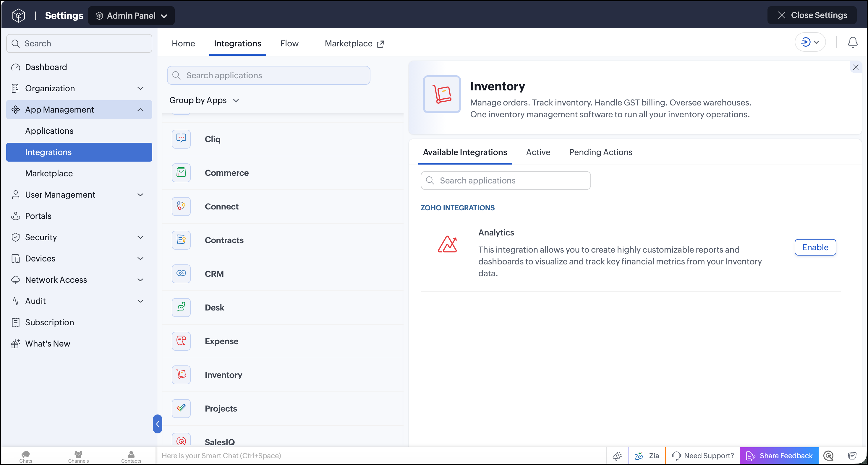This screenshot has height=465, width=868.
Task: Switch to the Active tab
Action: [x=538, y=152]
